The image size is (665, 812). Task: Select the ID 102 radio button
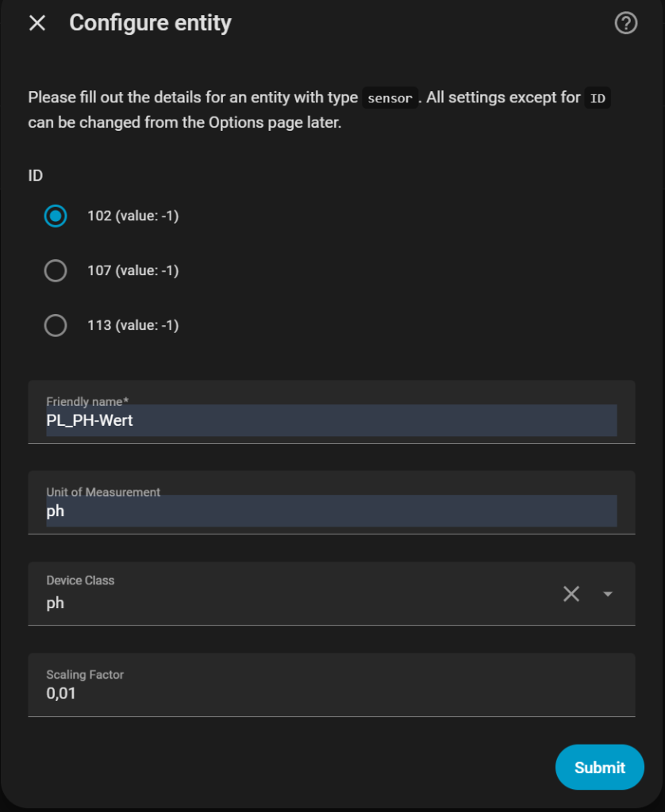coord(56,216)
